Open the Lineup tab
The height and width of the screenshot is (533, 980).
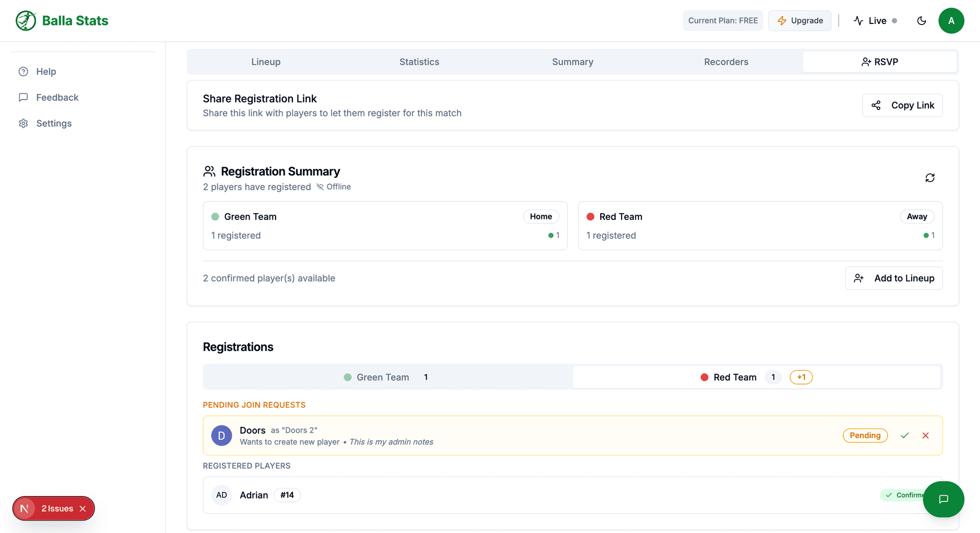[265, 62]
